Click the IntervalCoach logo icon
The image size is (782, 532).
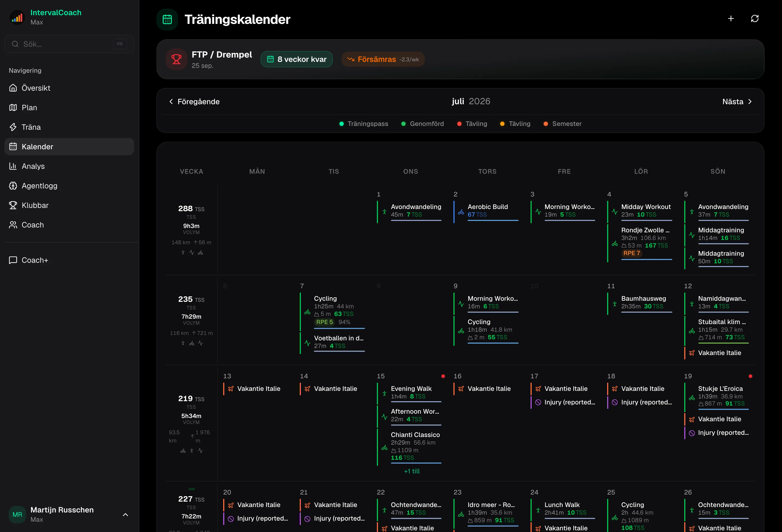pyautogui.click(x=17, y=17)
